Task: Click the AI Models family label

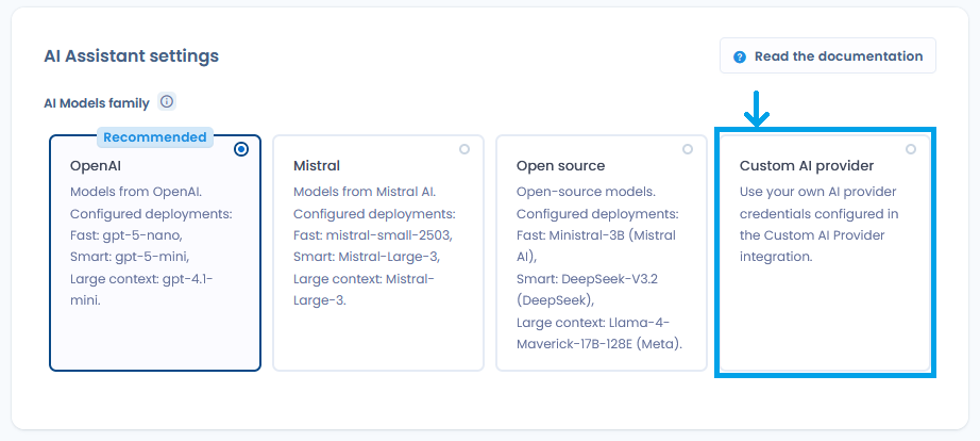Action: point(97,103)
